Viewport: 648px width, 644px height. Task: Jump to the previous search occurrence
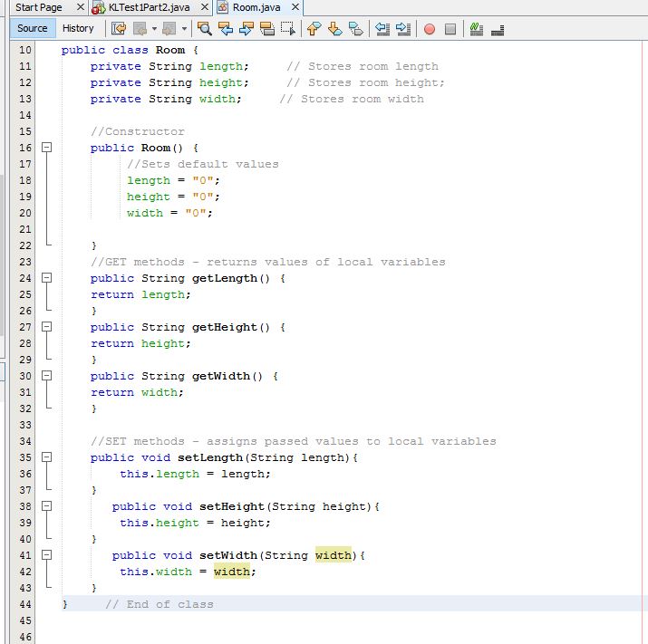[x=226, y=29]
